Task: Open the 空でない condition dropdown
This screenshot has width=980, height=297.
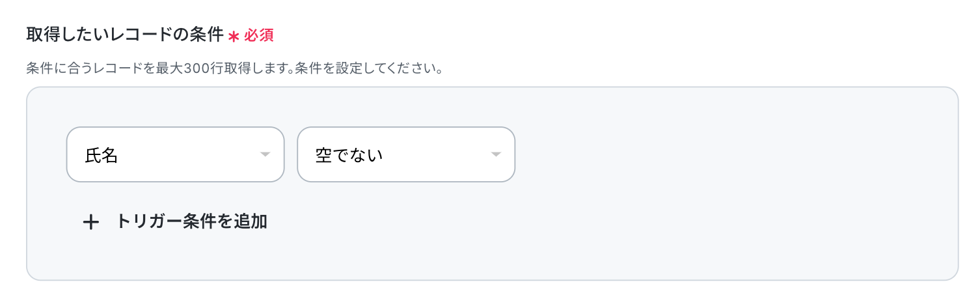Action: (406, 154)
